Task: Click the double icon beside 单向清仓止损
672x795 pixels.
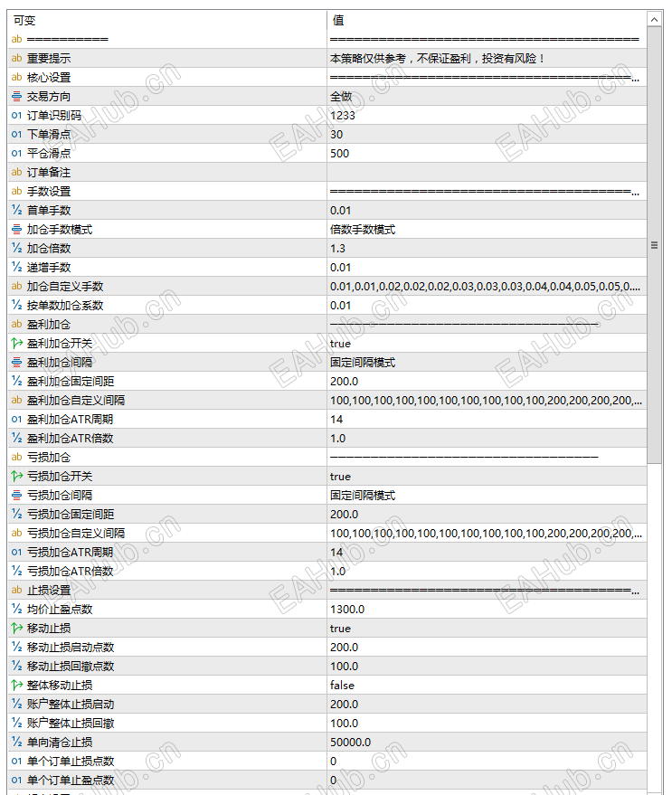Action: point(17,743)
